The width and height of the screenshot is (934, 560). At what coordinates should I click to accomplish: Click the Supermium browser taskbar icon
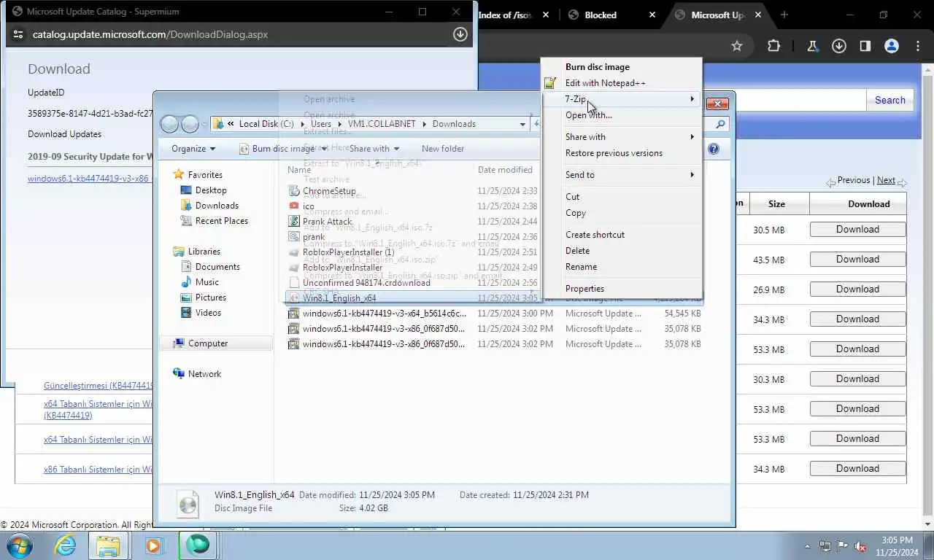tap(198, 545)
